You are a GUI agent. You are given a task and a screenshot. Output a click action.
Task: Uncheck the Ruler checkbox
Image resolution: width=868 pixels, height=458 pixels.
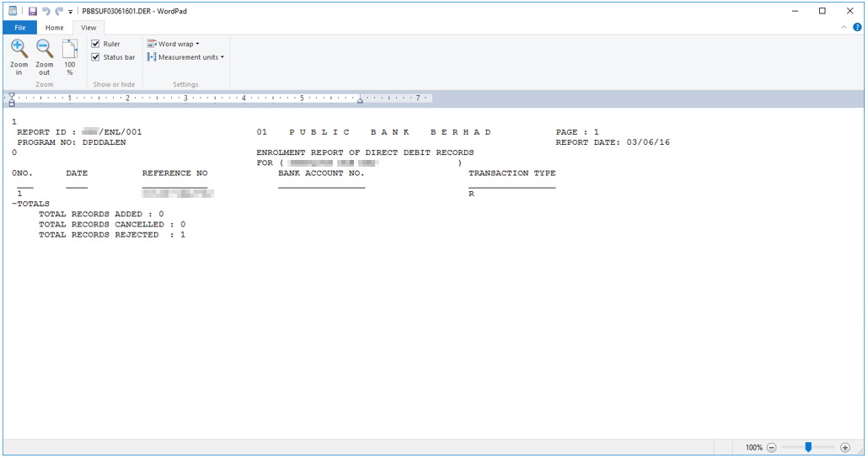point(96,44)
